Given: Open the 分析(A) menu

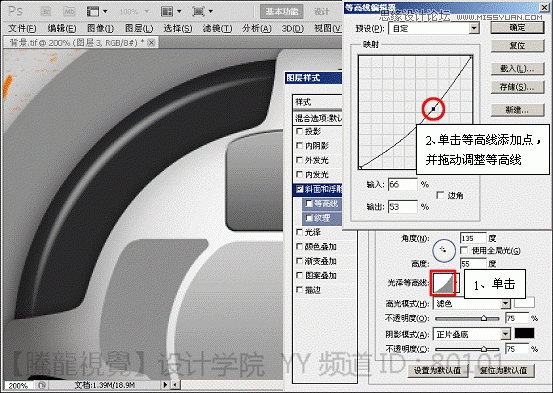Looking at the screenshot, I should point(256,28).
